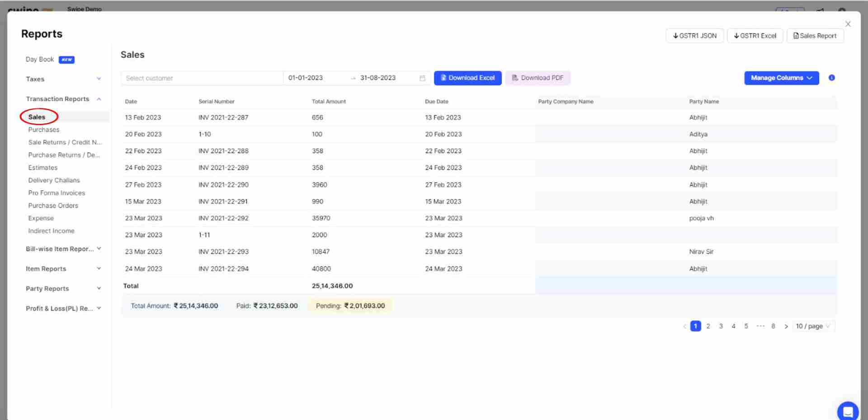Click party name Nirav Sir
The height and width of the screenshot is (420, 868).
point(701,252)
